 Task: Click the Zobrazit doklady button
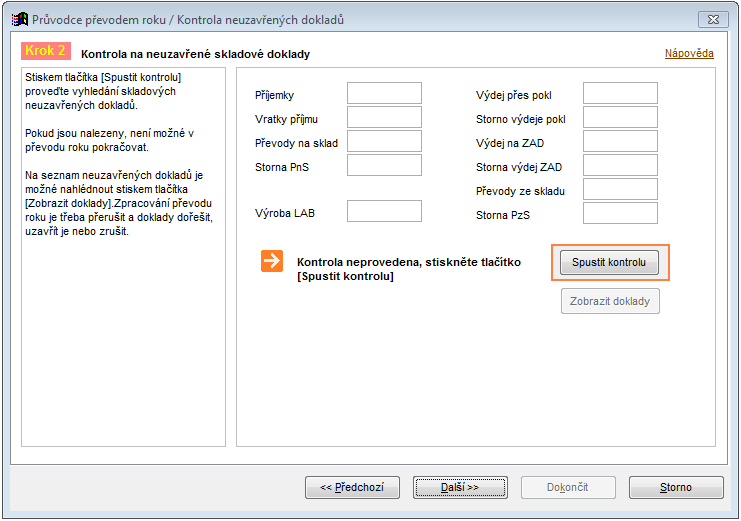coord(610,301)
